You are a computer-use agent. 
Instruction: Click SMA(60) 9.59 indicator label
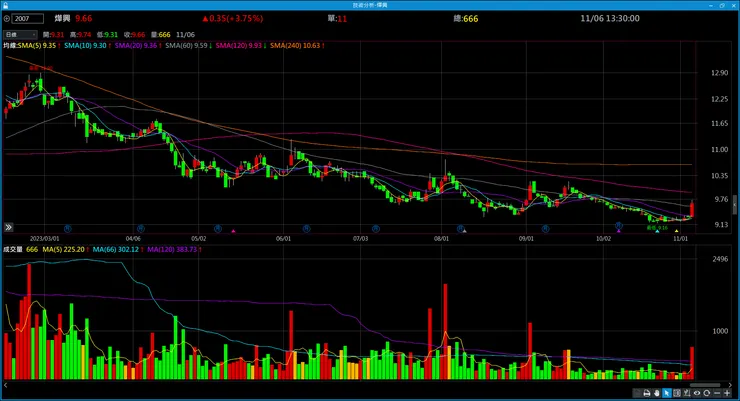coord(186,46)
